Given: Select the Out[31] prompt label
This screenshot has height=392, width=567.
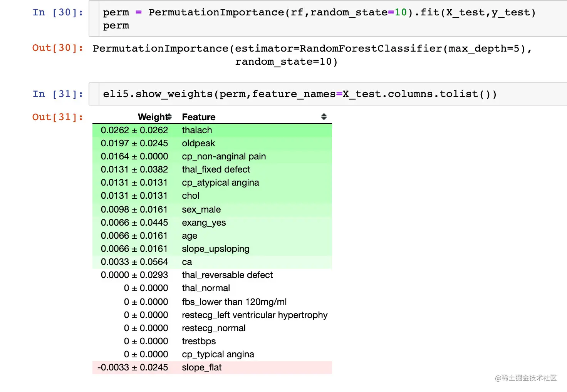Looking at the screenshot, I should coord(58,117).
